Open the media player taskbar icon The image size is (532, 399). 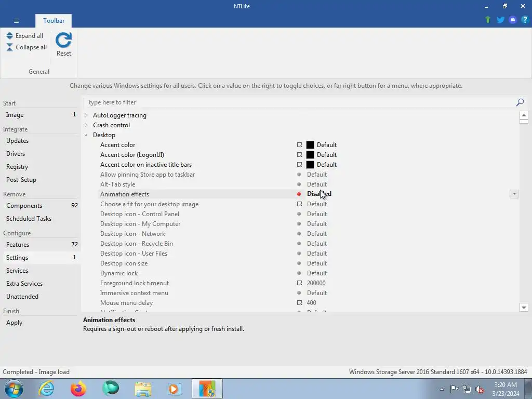(175, 389)
